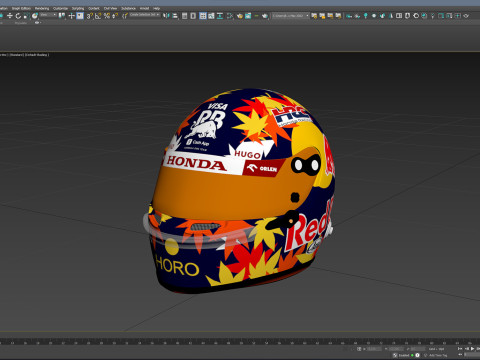Open the Arnold menu
The image size is (480, 360).
144,9
